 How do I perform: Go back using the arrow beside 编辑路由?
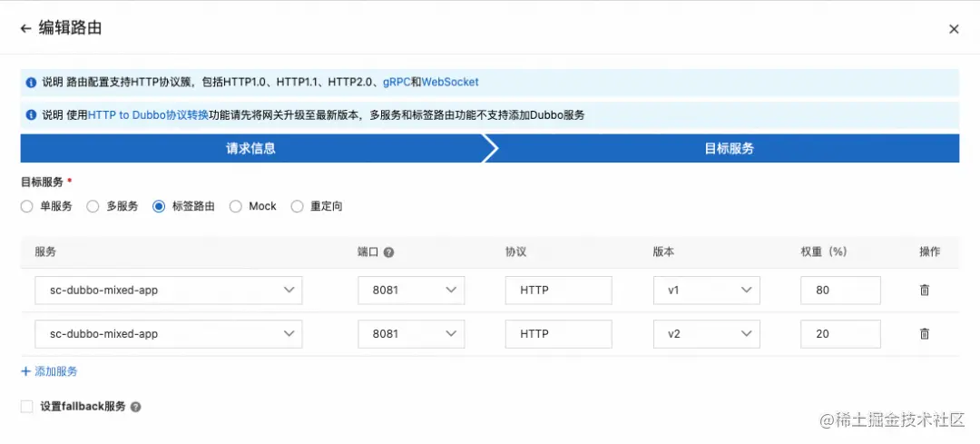(25, 29)
